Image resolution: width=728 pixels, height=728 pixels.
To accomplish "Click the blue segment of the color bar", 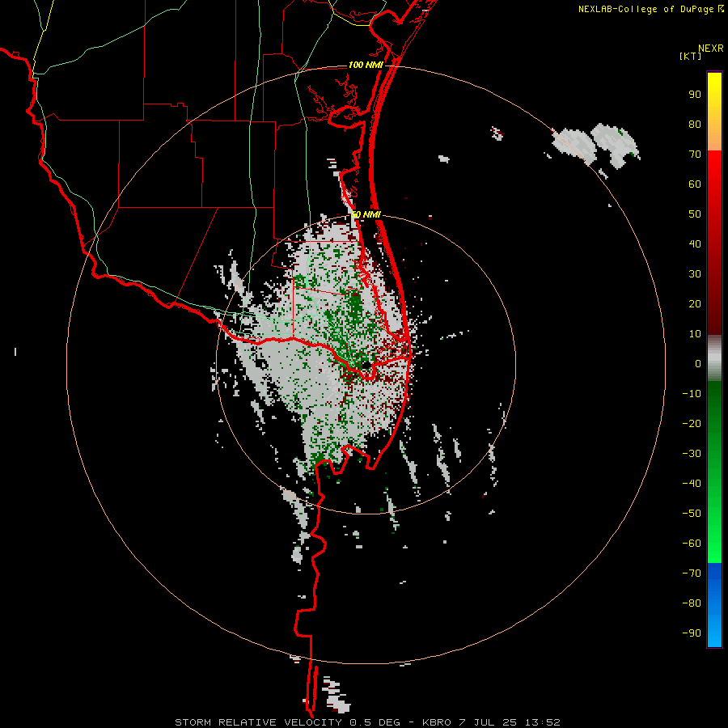I will pos(714,605).
